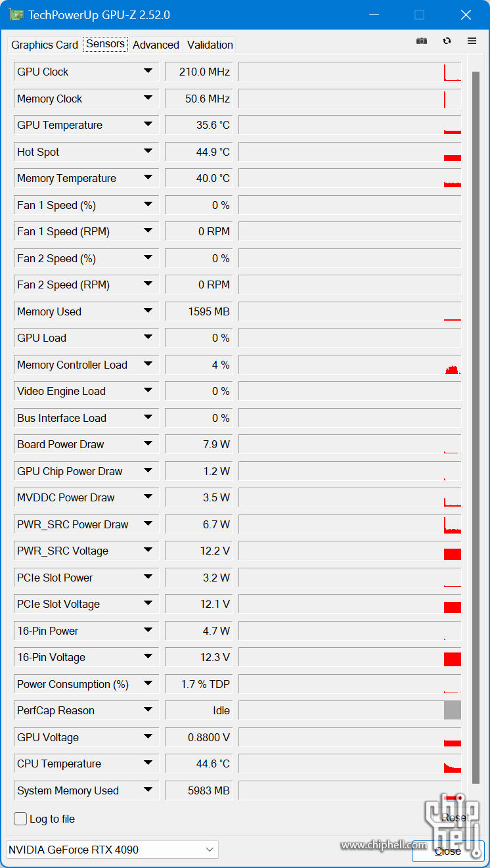The width and height of the screenshot is (490, 868).
Task: Open PWR_SRC Voltage dropdown
Action: [x=148, y=551]
